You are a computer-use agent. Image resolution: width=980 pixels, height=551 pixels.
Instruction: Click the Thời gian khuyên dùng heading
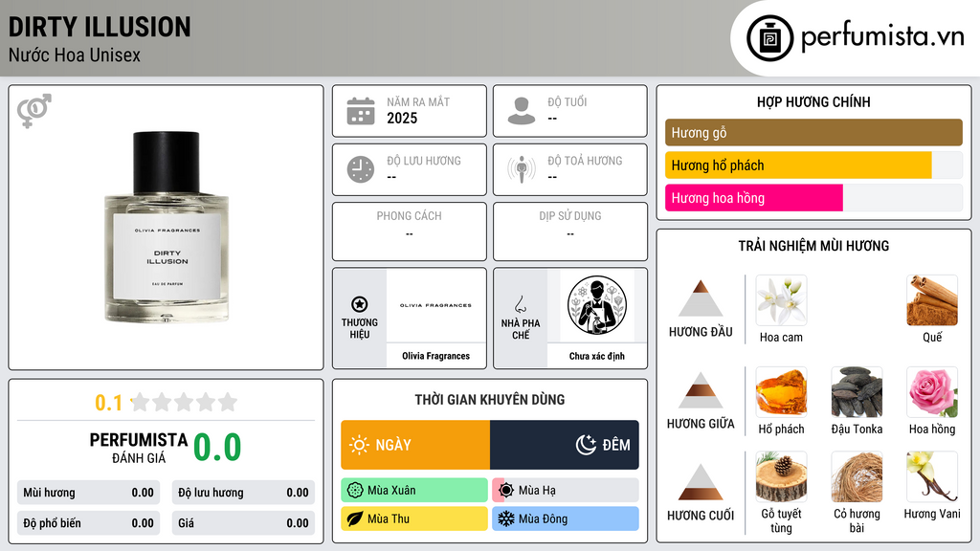[x=490, y=400]
